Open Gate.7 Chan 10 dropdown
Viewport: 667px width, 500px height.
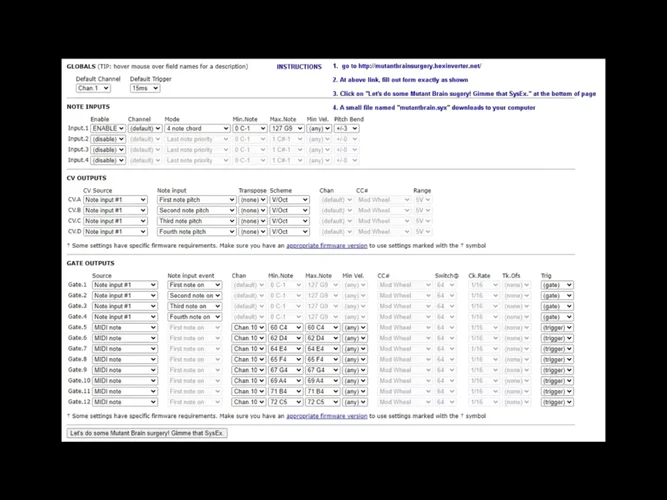pyautogui.click(x=249, y=349)
